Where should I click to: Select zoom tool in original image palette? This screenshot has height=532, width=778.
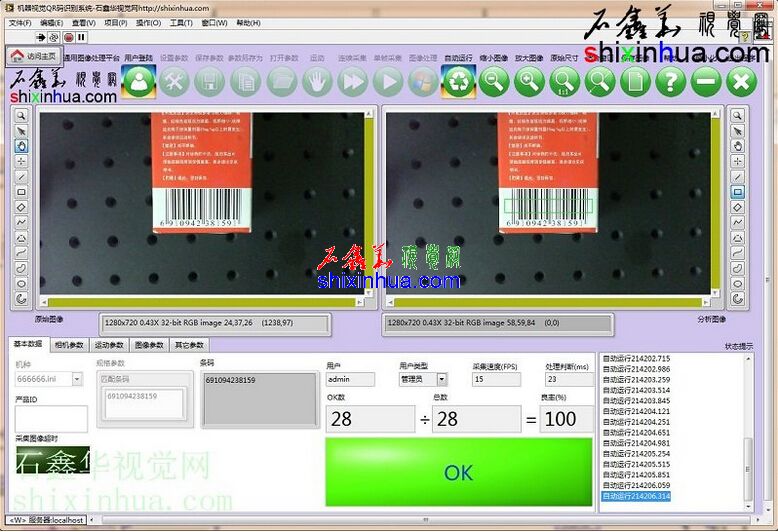click(x=21, y=116)
